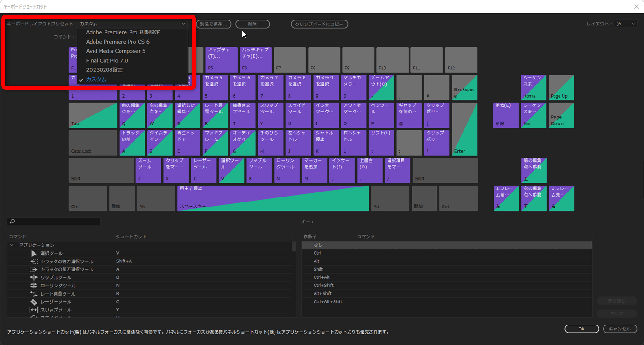Click the 削除 button
This screenshot has height=345, width=644.
pos(253,24)
